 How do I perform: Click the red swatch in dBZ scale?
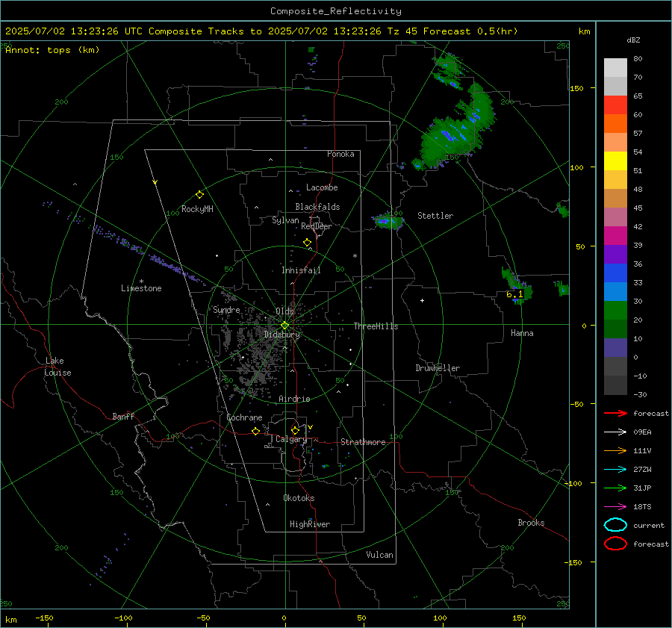point(615,105)
